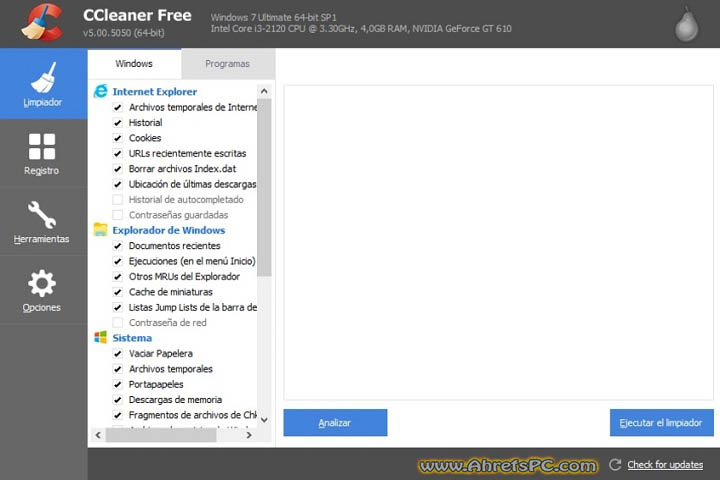Click the refresh icon beside Check for updates
This screenshot has height=480, width=720.
click(x=615, y=464)
